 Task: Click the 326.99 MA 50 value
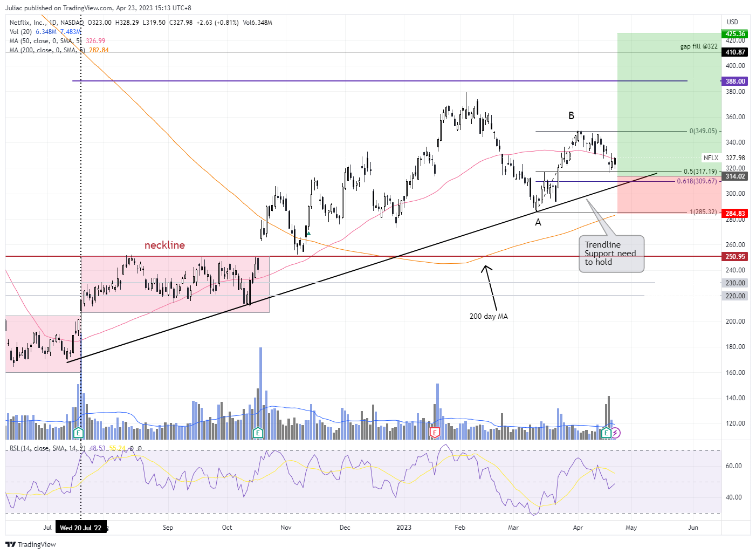pos(95,41)
